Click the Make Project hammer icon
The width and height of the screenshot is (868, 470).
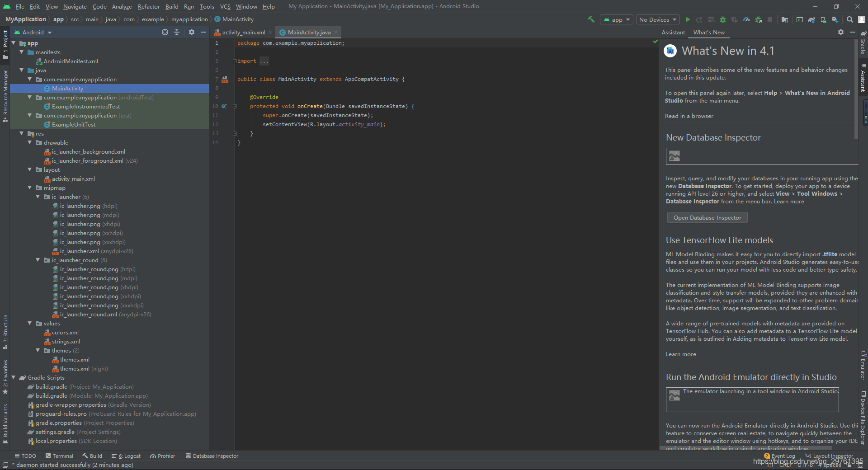coord(591,19)
